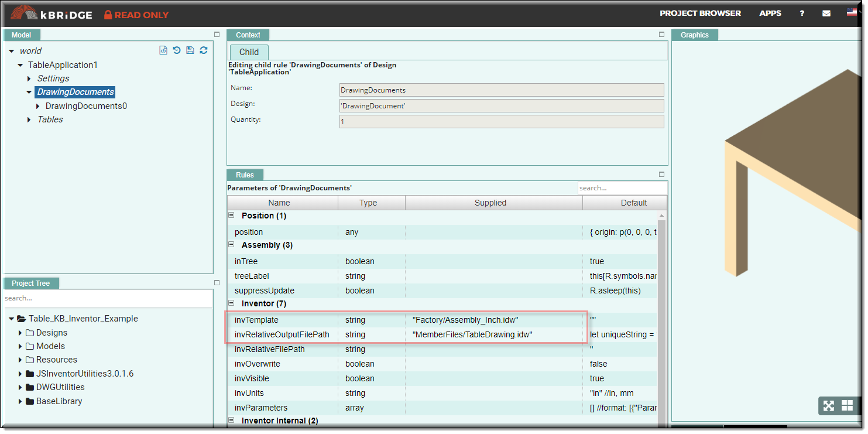Collapse the Position (1) group
This screenshot has height=434, width=868.
click(231, 216)
